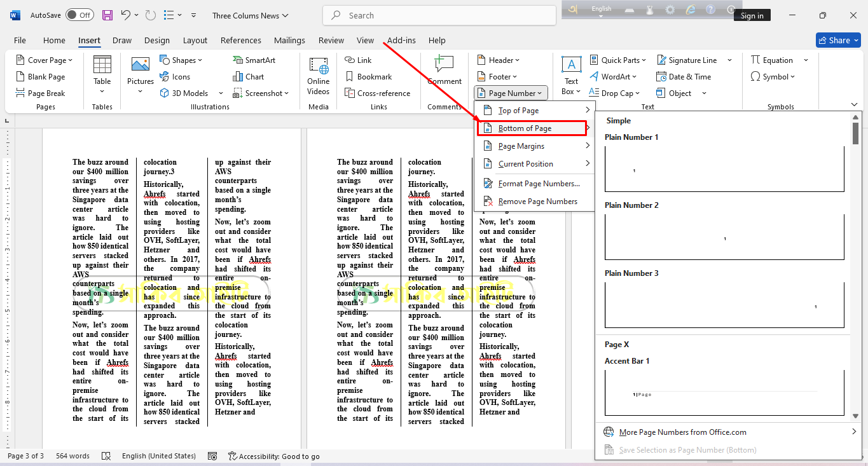The height and width of the screenshot is (466, 868).
Task: Click the Undo arrow icon
Action: pyautogui.click(x=126, y=15)
